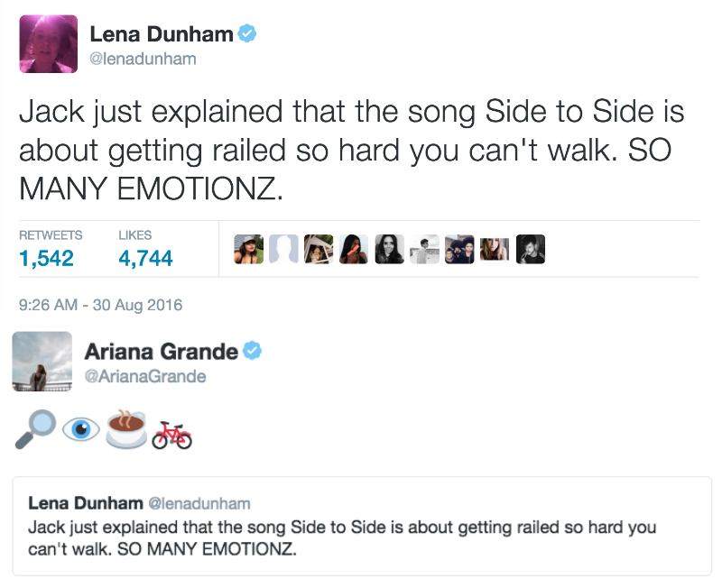View the 1,542 retweets count
Viewport: 722px width, 588px height.
click(x=47, y=258)
